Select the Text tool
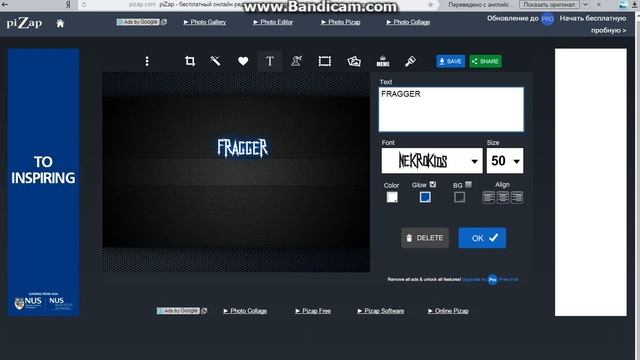 tap(269, 61)
